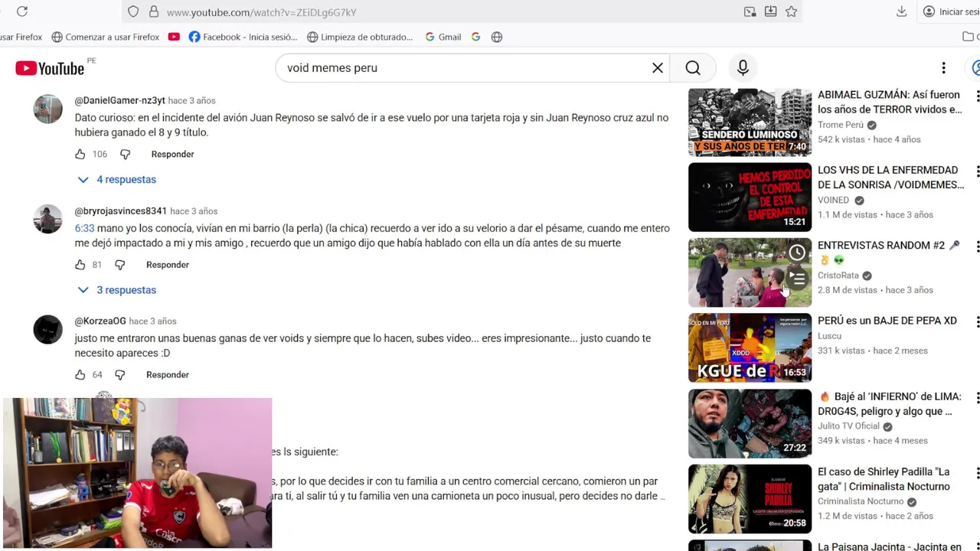
Task: Start voice search with microphone icon
Action: click(743, 68)
